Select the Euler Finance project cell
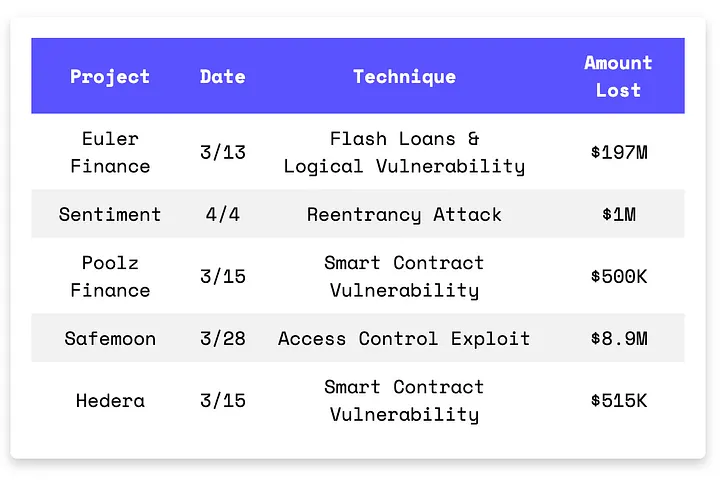The width and height of the screenshot is (720, 486). coord(110,153)
